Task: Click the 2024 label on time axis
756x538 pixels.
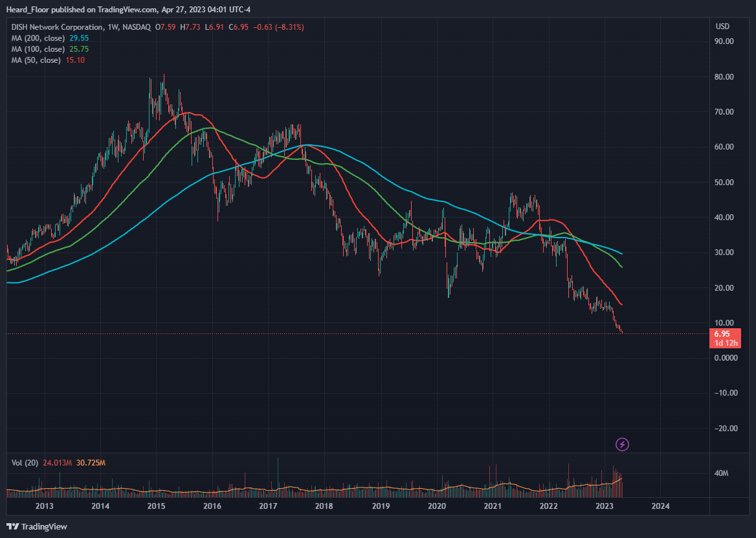Action: click(x=661, y=506)
